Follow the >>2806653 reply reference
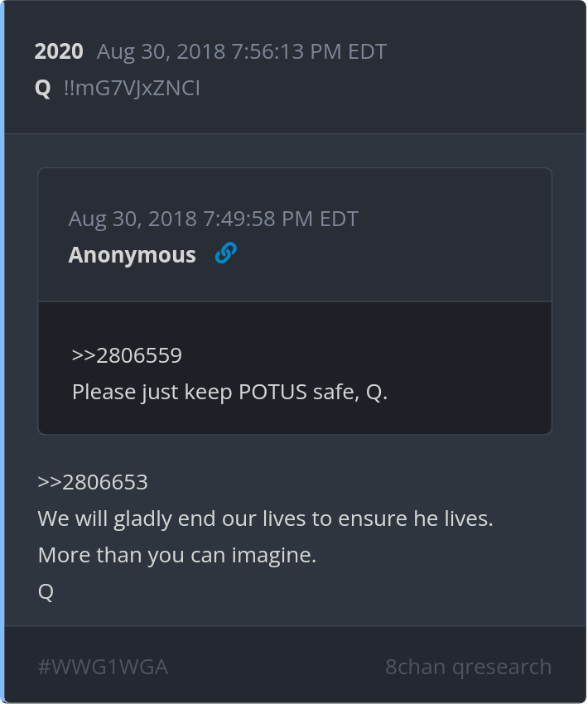588x704 pixels. pos(93,482)
